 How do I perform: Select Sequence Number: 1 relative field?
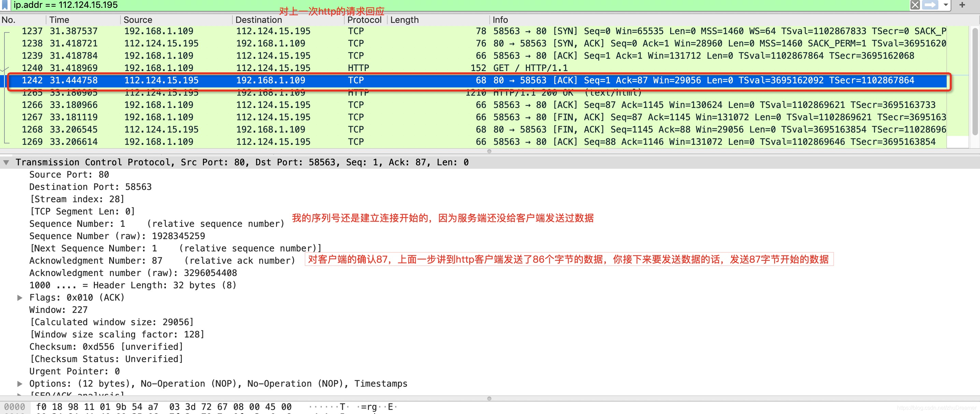click(157, 224)
